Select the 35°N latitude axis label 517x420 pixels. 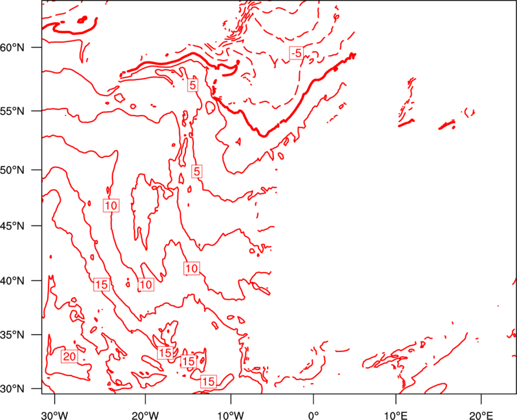12,335
